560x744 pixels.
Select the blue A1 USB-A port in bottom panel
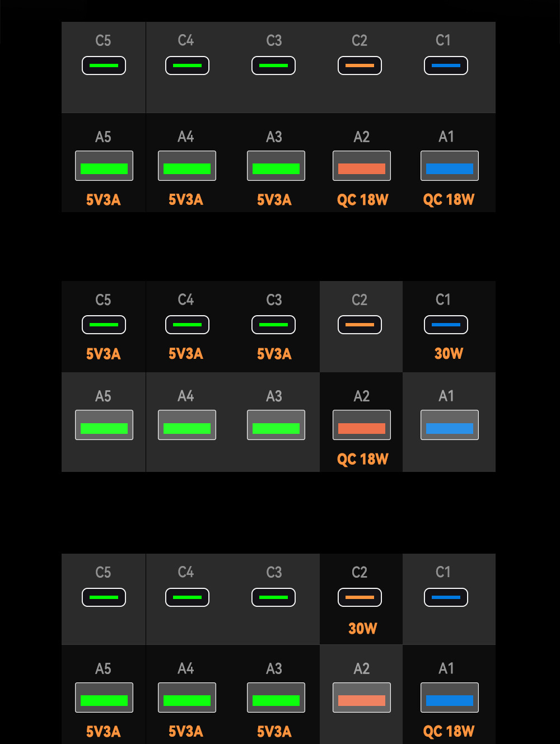tap(450, 698)
